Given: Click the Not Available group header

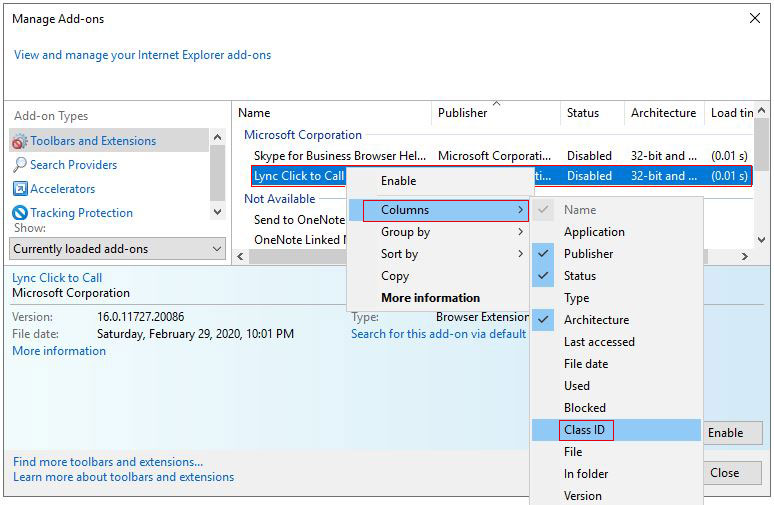Looking at the screenshot, I should (279, 198).
